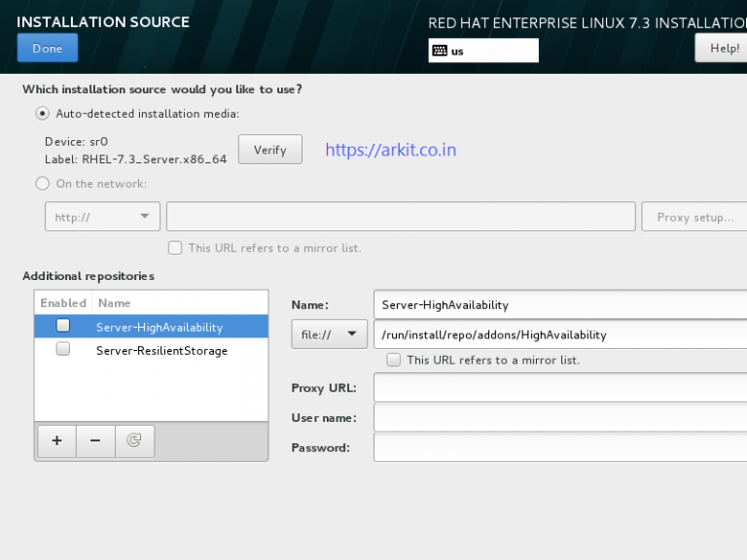
Task: Open Proxy setup... dialog
Action: (x=694, y=217)
